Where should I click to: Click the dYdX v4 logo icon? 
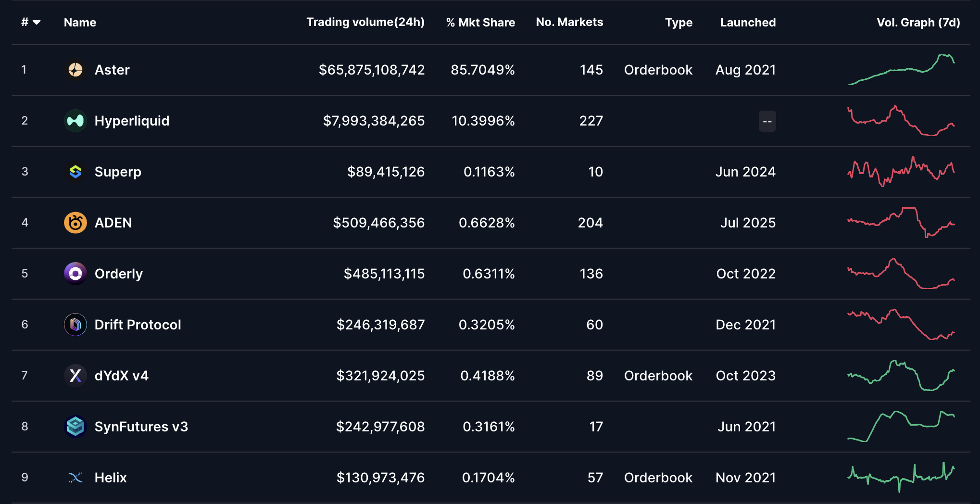click(75, 376)
